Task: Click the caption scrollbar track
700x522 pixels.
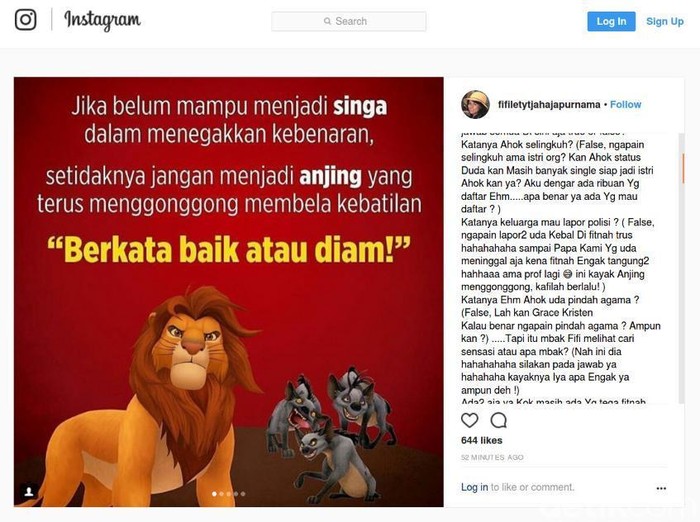Action: [681, 268]
